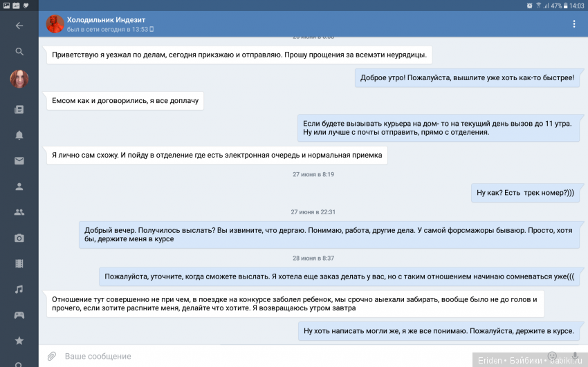This screenshot has width=588, height=367.
Task: Open photos camera icon
Action: click(x=19, y=238)
